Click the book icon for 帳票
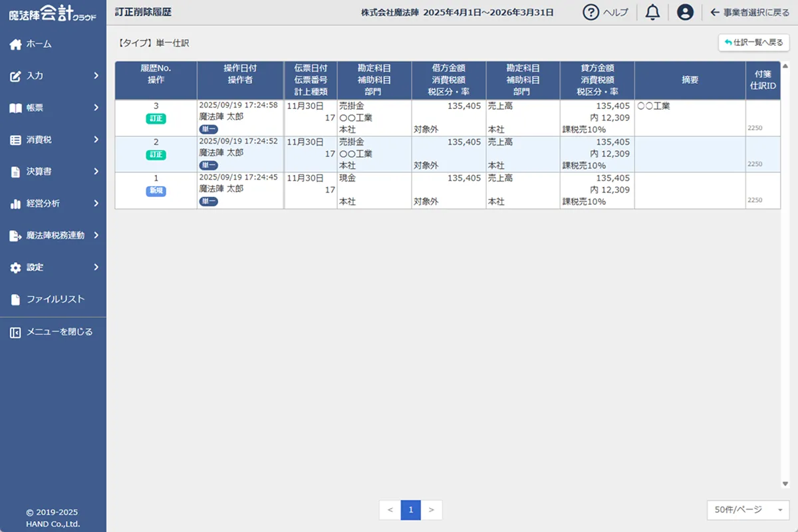 point(16,108)
